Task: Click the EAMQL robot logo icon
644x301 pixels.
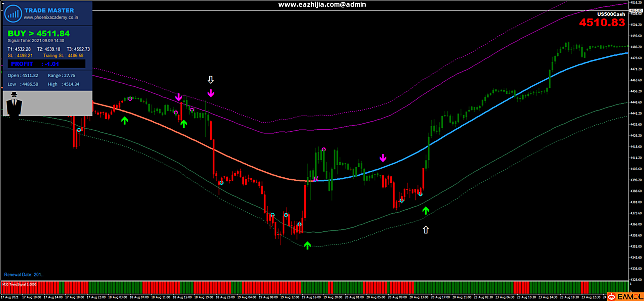Action: (611, 297)
